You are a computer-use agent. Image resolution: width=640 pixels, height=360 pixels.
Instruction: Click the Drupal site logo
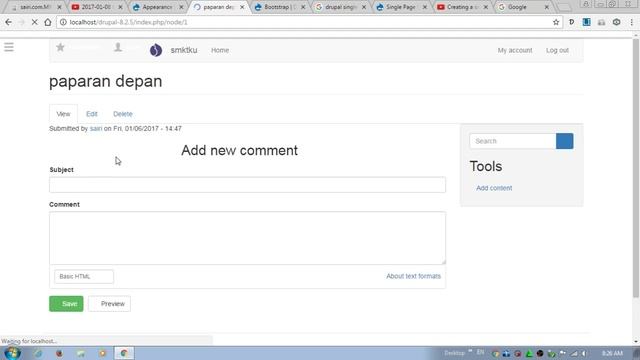click(x=156, y=50)
